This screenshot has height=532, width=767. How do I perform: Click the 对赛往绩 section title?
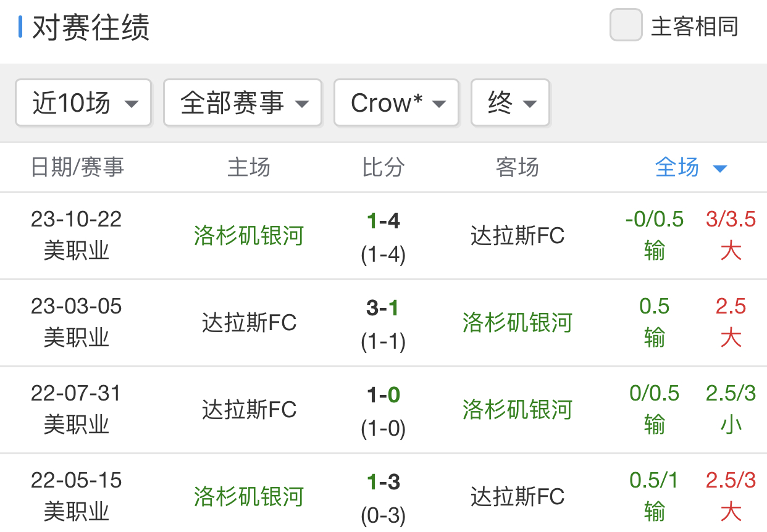point(91,28)
